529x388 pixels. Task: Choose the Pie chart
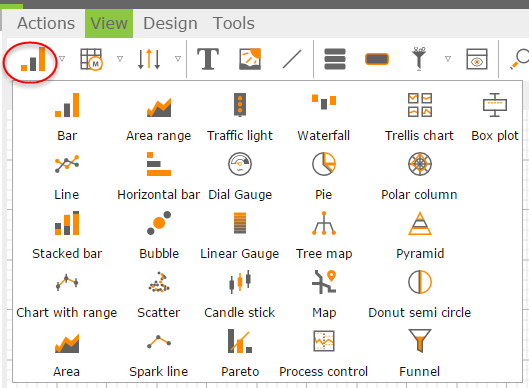point(324,176)
